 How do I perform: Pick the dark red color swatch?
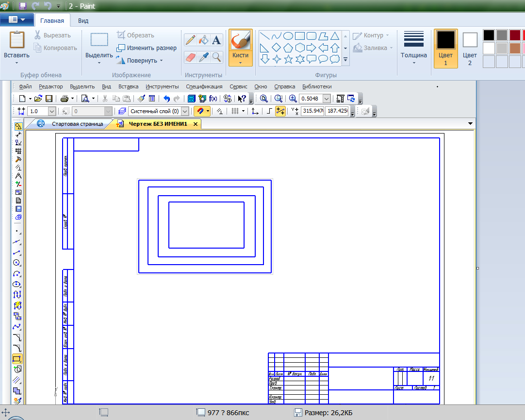[515, 35]
